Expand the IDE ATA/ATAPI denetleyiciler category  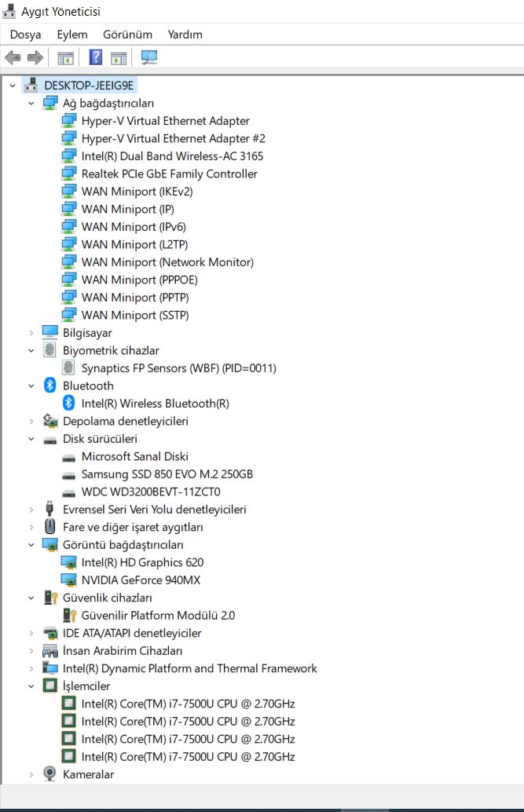tap(31, 633)
